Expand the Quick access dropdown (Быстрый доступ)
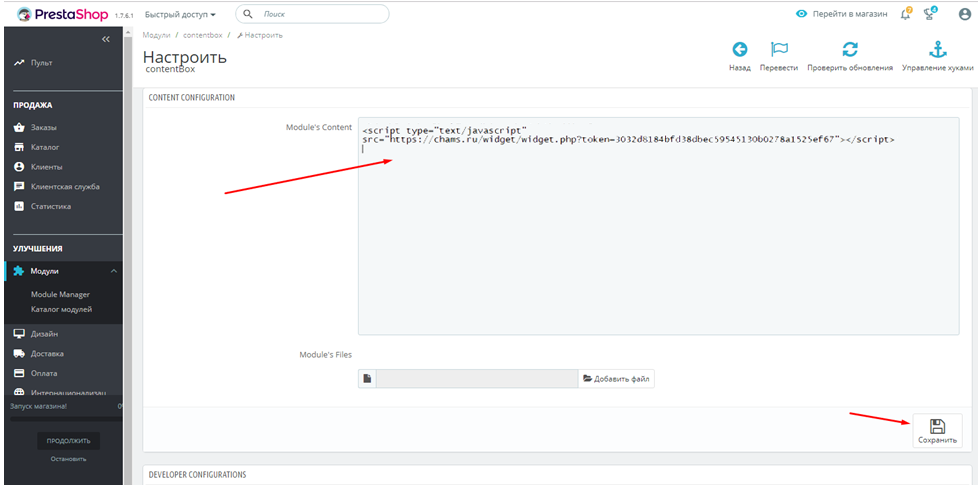 point(180,15)
